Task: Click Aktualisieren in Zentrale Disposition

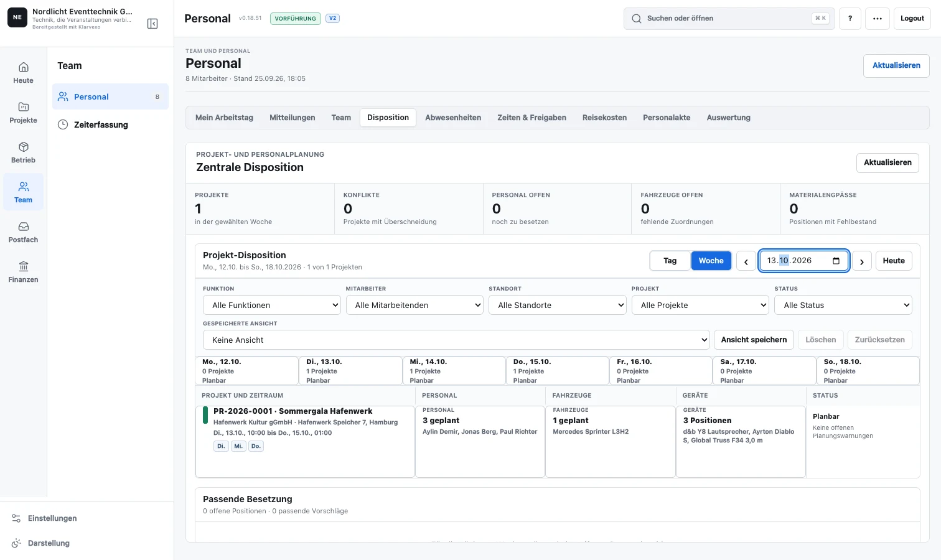Action: (x=887, y=162)
